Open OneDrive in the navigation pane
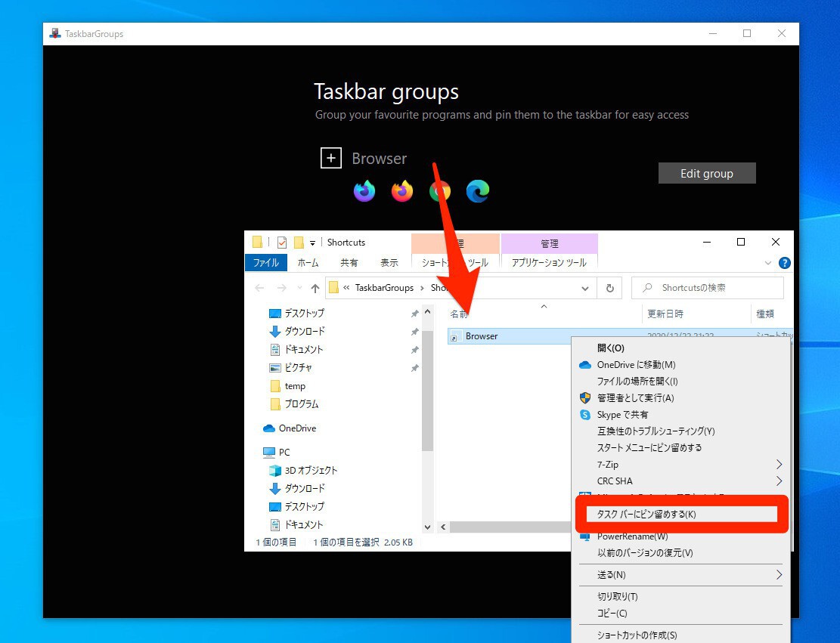Screen dimensions: 840x643 (297, 428)
